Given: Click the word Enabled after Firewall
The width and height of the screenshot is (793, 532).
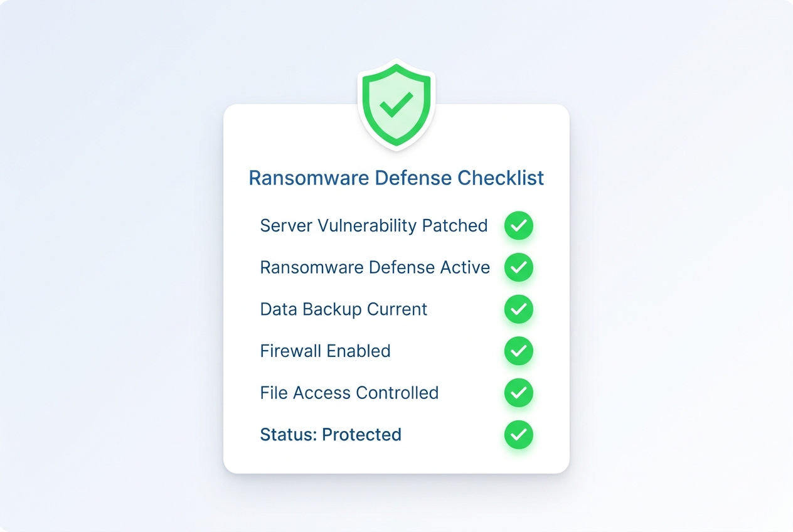Looking at the screenshot, I should [x=358, y=351].
